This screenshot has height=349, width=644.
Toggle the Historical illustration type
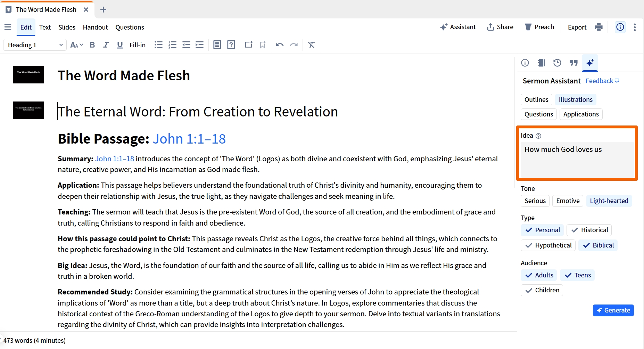pyautogui.click(x=589, y=230)
